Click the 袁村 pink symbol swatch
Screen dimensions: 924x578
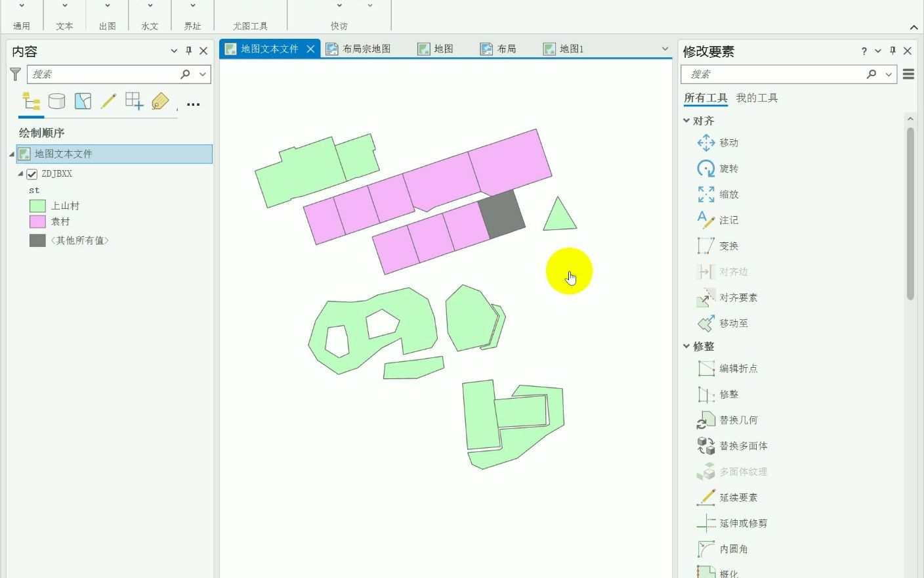pyautogui.click(x=37, y=222)
